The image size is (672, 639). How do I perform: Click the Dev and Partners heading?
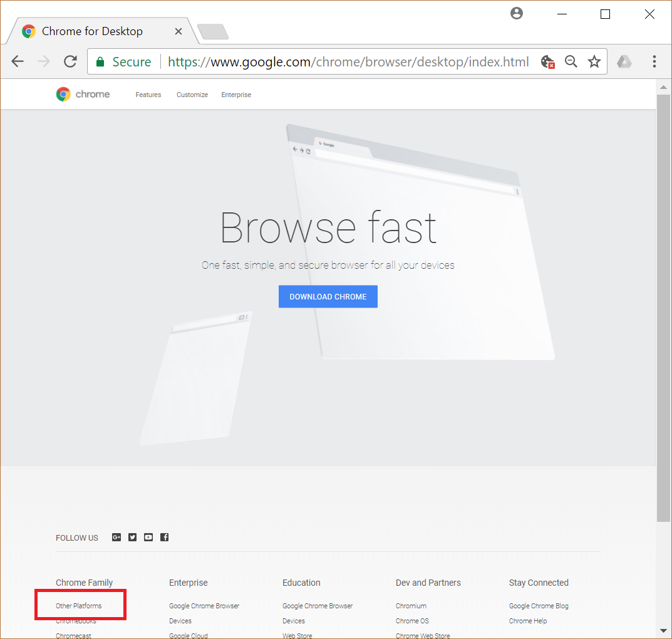428,583
